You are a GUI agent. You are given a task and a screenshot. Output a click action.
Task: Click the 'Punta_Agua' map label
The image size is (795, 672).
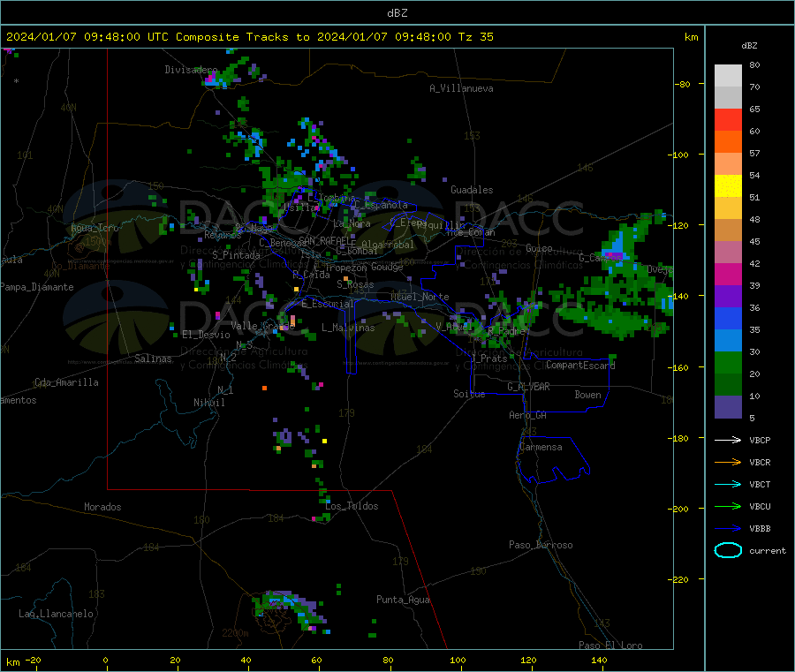[403, 600]
